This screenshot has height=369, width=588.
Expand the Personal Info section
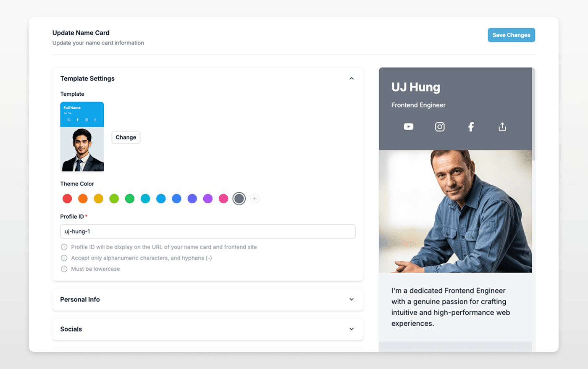click(x=352, y=299)
